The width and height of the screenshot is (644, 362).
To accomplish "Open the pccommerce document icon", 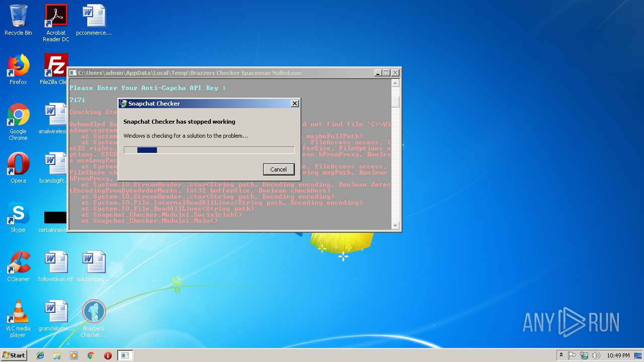I will tap(94, 20).
